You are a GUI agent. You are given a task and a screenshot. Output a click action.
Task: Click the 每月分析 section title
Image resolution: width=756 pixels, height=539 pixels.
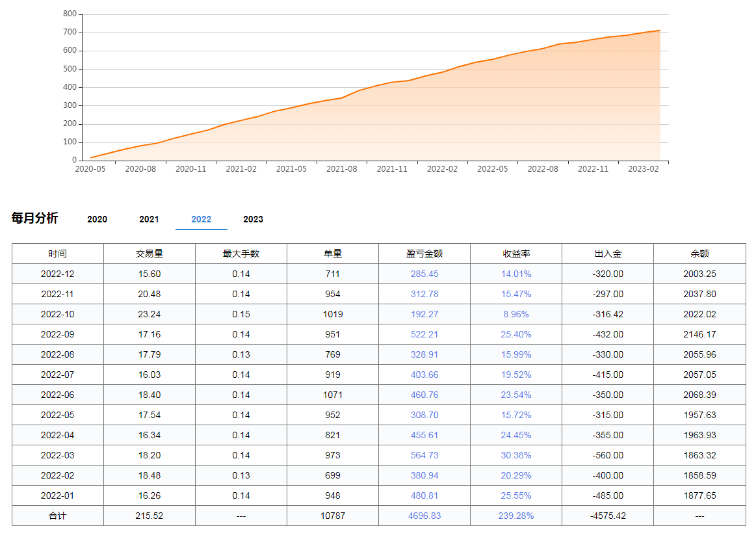(33, 218)
